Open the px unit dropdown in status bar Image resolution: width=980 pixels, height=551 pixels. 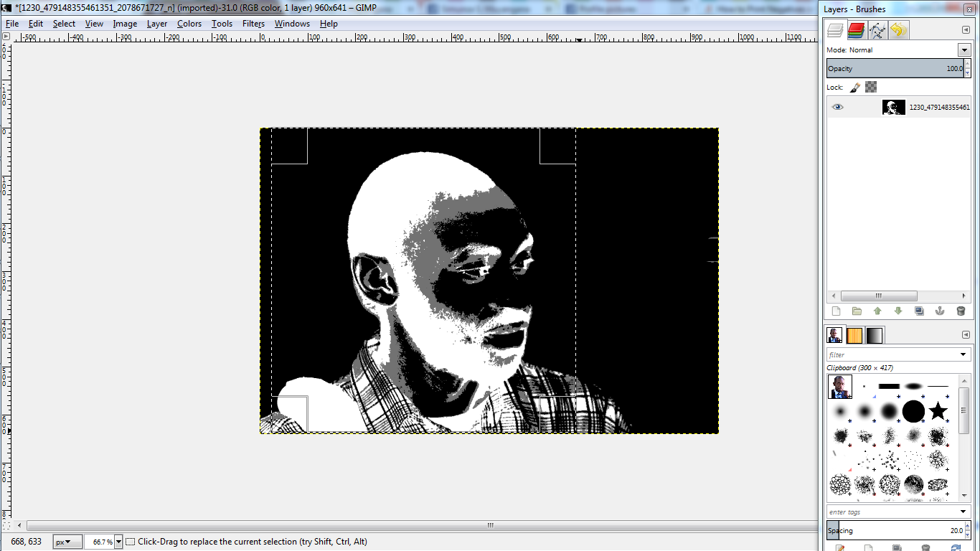click(67, 542)
